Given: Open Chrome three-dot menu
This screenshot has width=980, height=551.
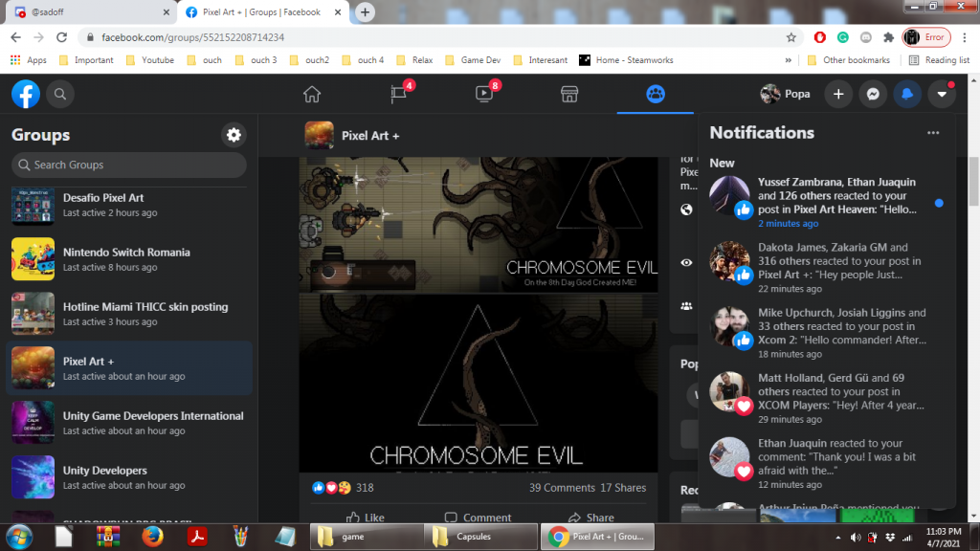Looking at the screenshot, I should coord(965,37).
